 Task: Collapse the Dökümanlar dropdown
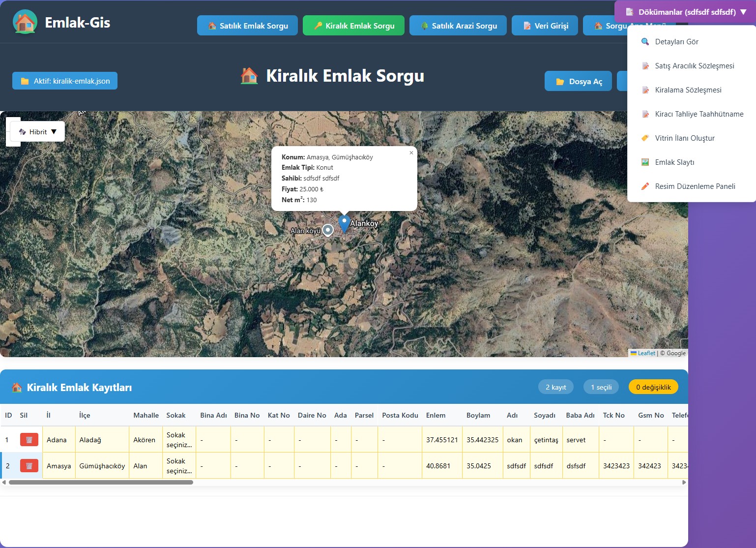pyautogui.click(x=686, y=12)
